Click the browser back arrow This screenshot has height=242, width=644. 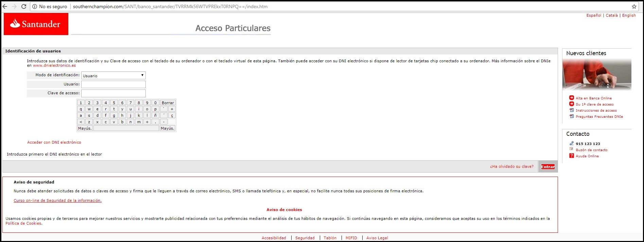[5, 6]
